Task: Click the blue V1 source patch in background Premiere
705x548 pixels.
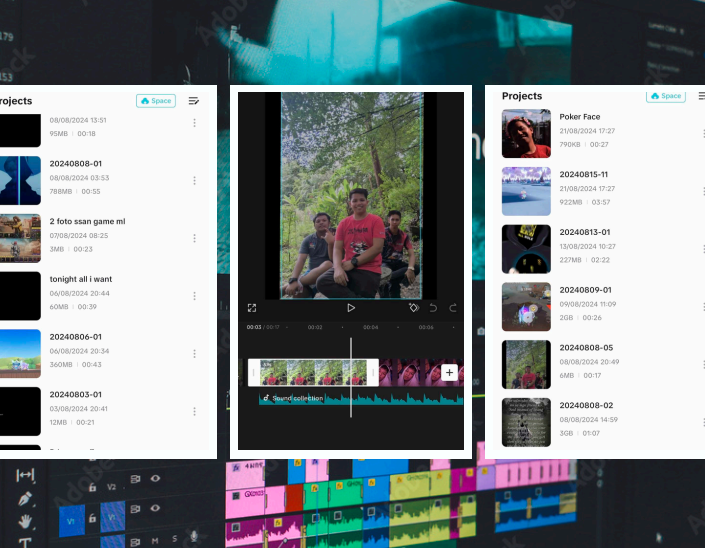Action: (x=72, y=521)
